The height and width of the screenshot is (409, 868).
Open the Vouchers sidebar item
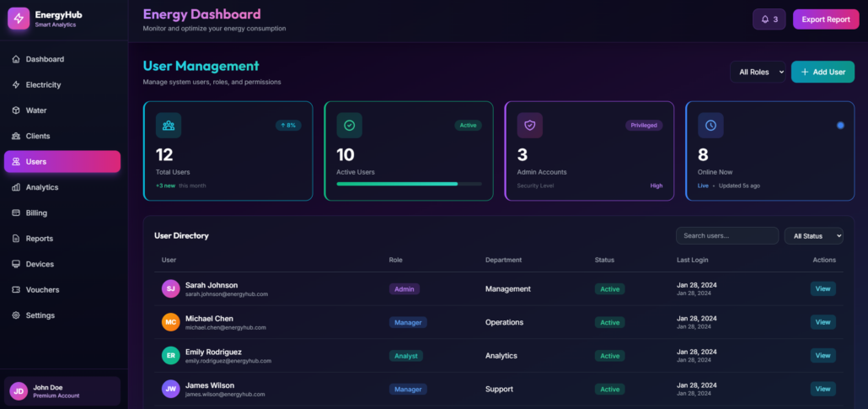coord(42,289)
